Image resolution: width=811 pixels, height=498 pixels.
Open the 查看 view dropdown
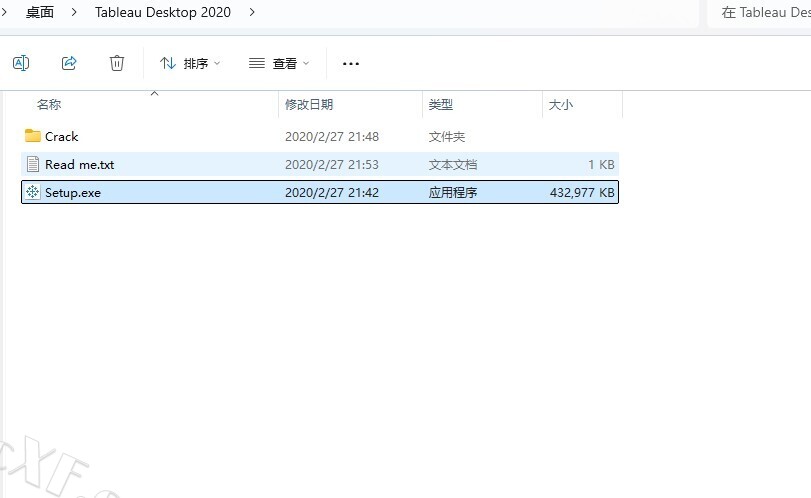[x=279, y=63]
